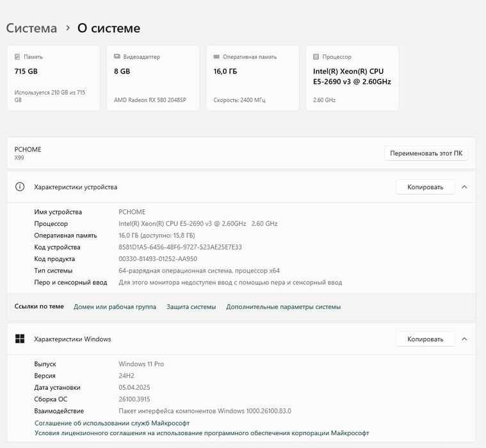Click Переименовать этот ПК button
The image size is (486, 448).
pos(426,153)
